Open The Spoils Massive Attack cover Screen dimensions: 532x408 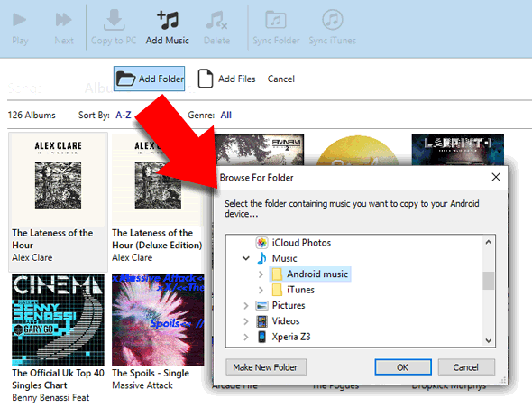158,320
